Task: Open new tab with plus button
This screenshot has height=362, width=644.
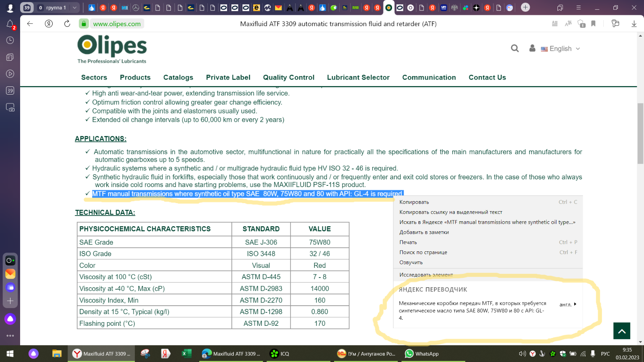Action: click(525, 7)
